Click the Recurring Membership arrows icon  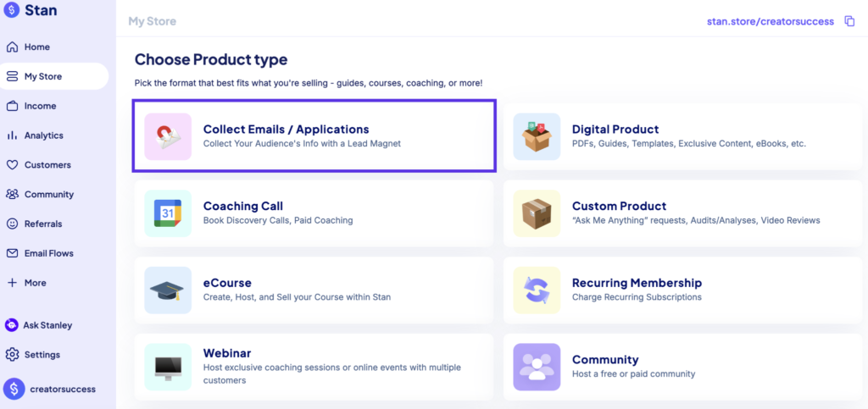click(537, 290)
